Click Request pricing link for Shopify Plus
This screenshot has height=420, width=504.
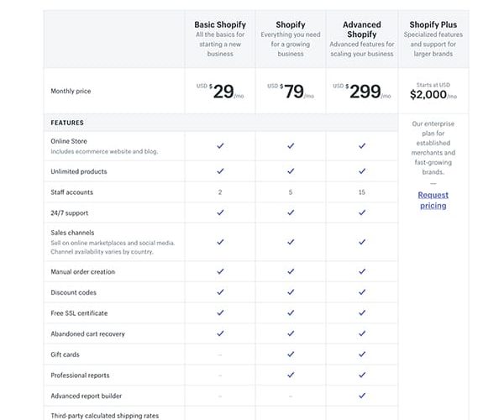coord(433,200)
